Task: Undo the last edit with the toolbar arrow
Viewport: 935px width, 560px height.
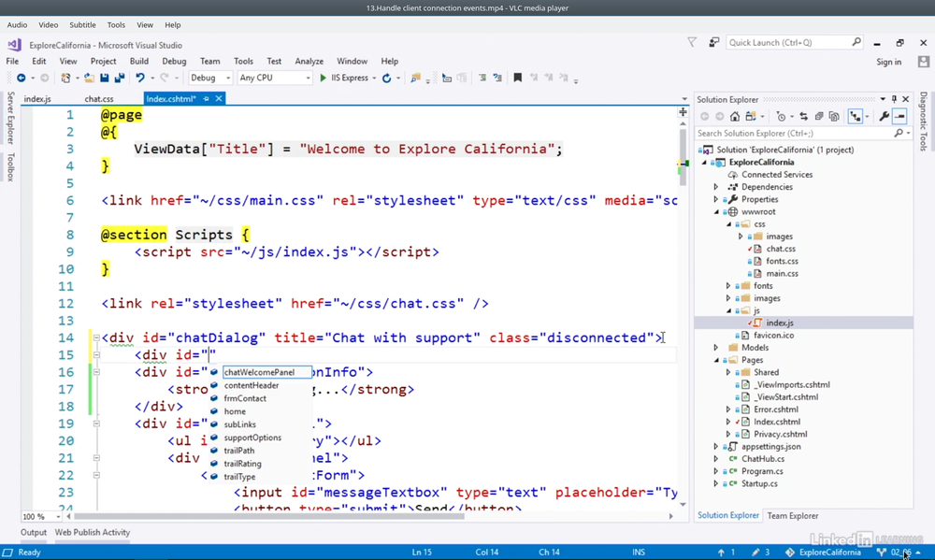Action: point(140,79)
